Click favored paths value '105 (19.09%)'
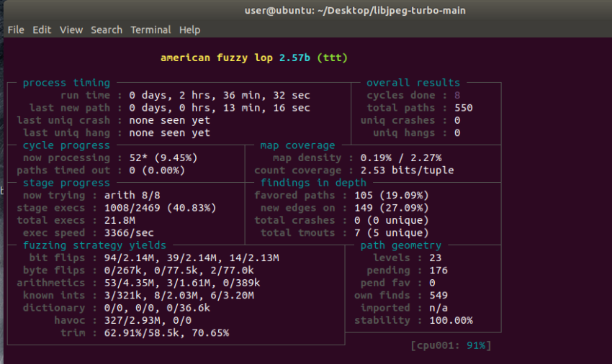The height and width of the screenshot is (364, 612). pyautogui.click(x=392, y=195)
